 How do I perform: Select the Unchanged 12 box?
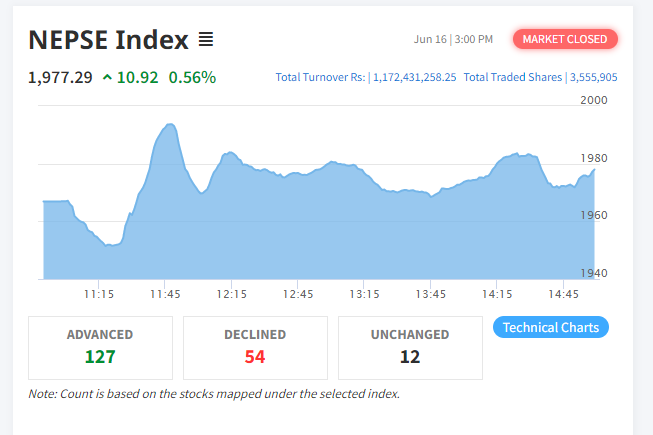(410, 347)
